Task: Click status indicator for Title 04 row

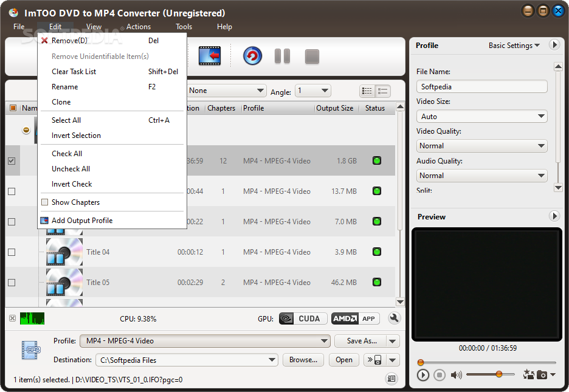Action: (377, 252)
